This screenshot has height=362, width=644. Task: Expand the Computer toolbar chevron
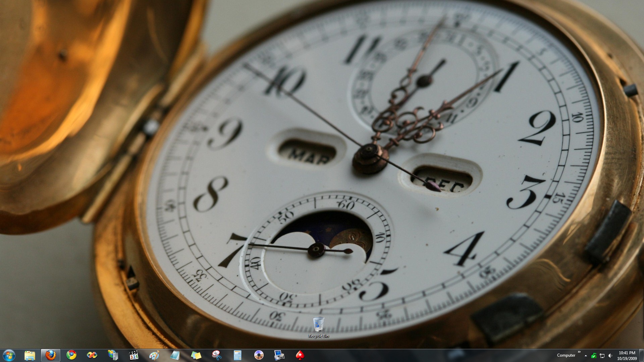pos(579,352)
